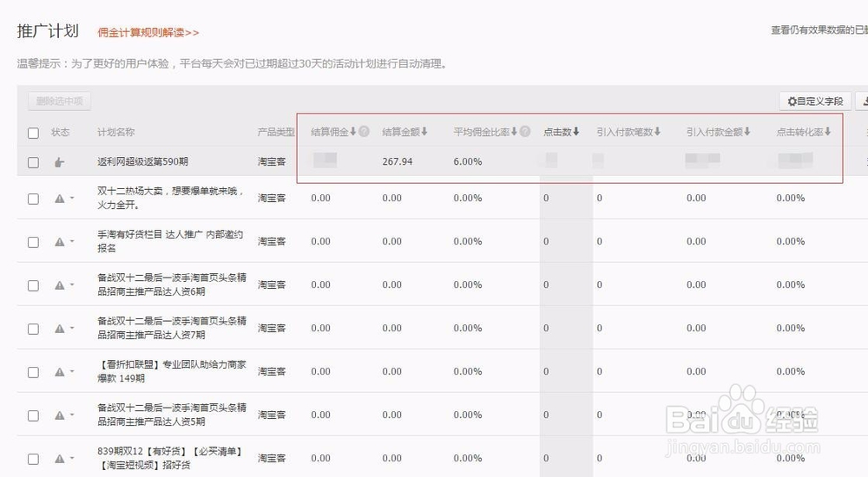Screen dimensions: 868x477
Task: Sort by 点击数 column arrow
Action: [x=575, y=132]
